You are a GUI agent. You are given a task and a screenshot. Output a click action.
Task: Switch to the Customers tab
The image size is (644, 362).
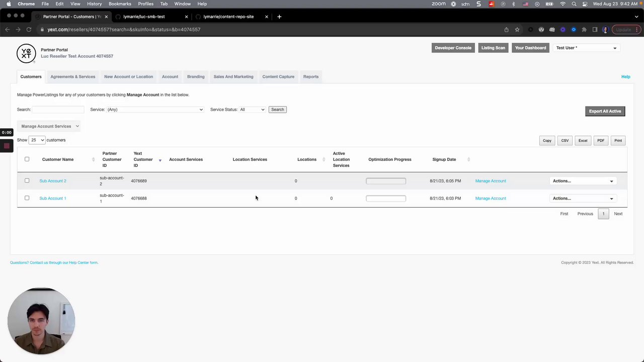point(31,77)
